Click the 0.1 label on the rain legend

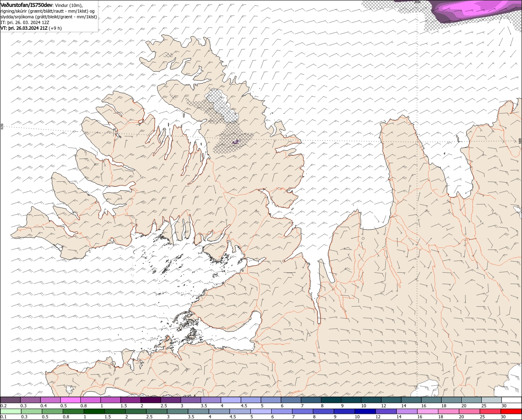[4, 417]
